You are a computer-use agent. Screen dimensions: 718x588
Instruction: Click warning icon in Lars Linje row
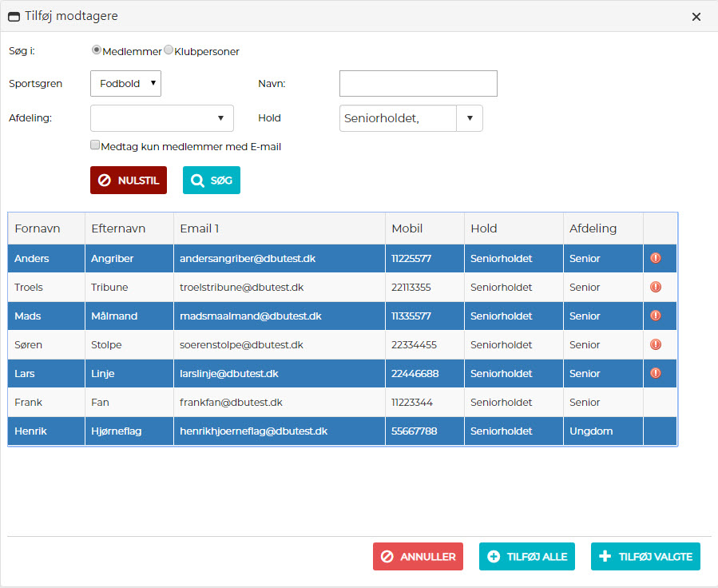tap(656, 373)
